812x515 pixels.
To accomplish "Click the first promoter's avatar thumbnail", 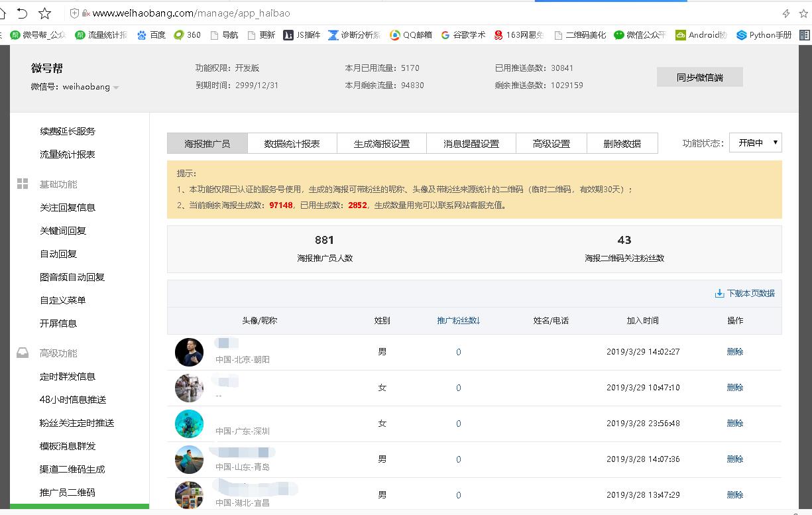I will point(189,351).
